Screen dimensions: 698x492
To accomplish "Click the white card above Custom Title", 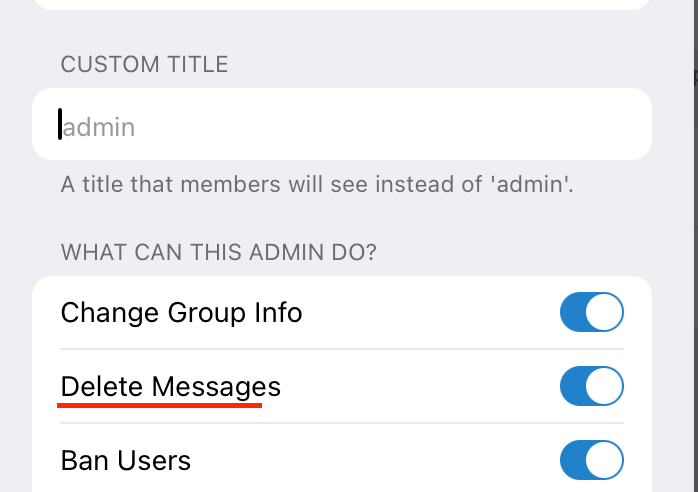I will coord(340,4).
